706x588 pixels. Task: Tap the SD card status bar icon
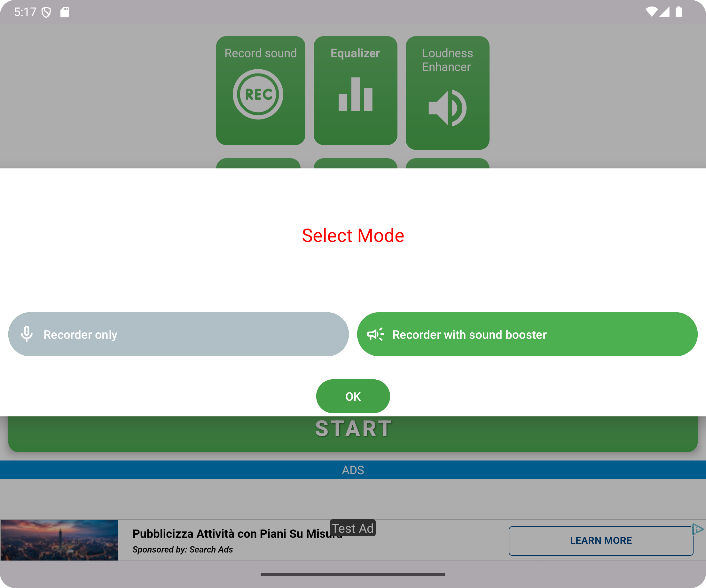click(65, 12)
